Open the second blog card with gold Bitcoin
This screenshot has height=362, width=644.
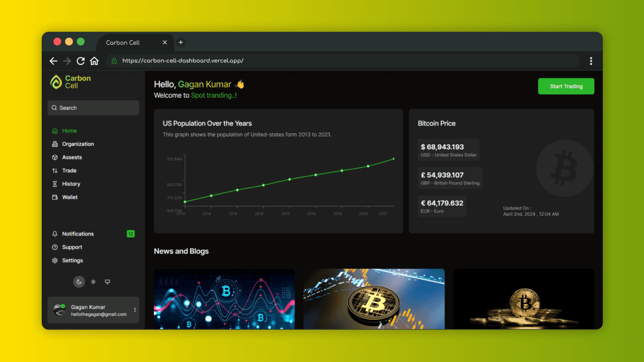point(374,299)
